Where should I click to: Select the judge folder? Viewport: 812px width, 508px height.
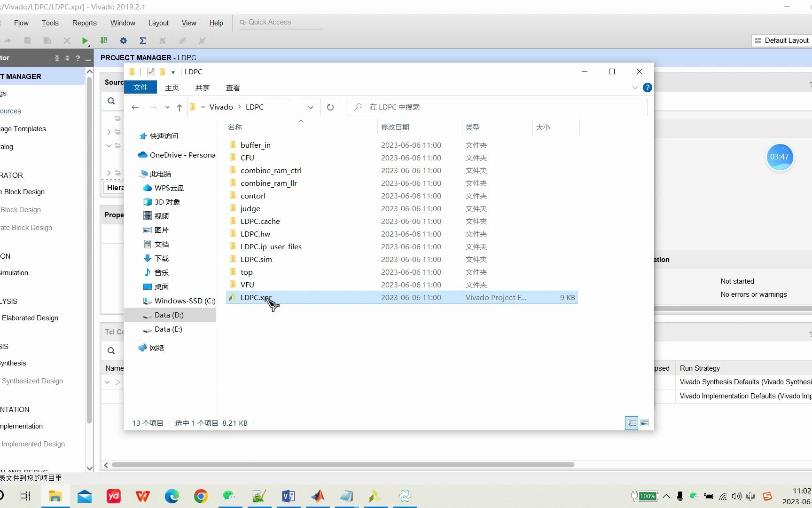click(x=250, y=209)
